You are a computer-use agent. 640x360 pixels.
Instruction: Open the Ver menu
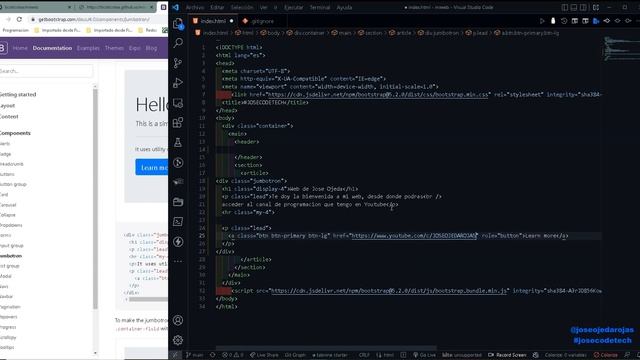tap(264, 7)
